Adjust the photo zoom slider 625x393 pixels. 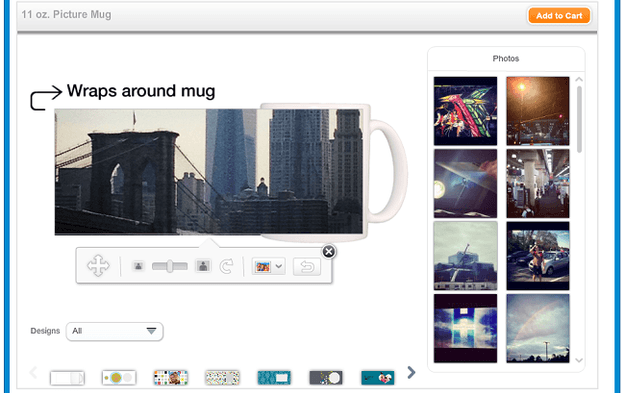170,266
